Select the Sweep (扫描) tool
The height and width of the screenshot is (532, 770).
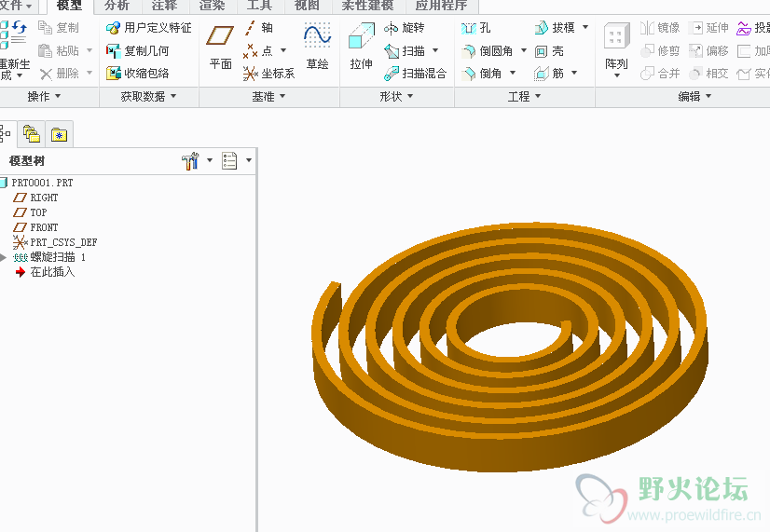(x=405, y=50)
